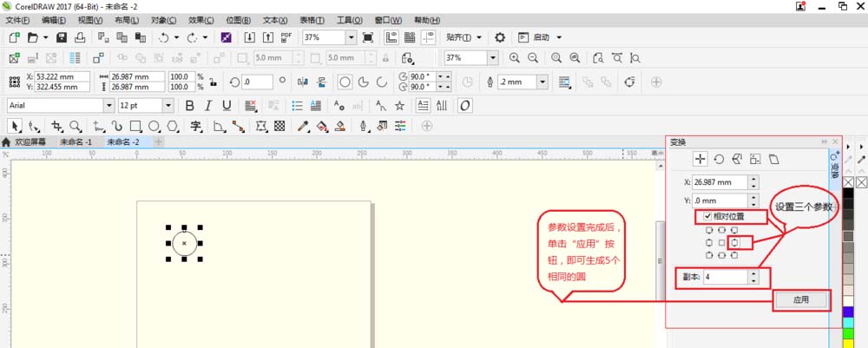
Task: Open the Options gear icon
Action: coord(500,37)
